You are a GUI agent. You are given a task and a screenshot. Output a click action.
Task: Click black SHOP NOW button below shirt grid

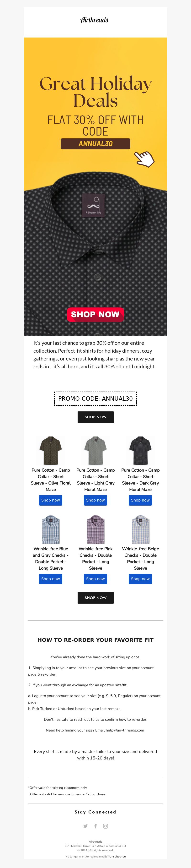95,597
